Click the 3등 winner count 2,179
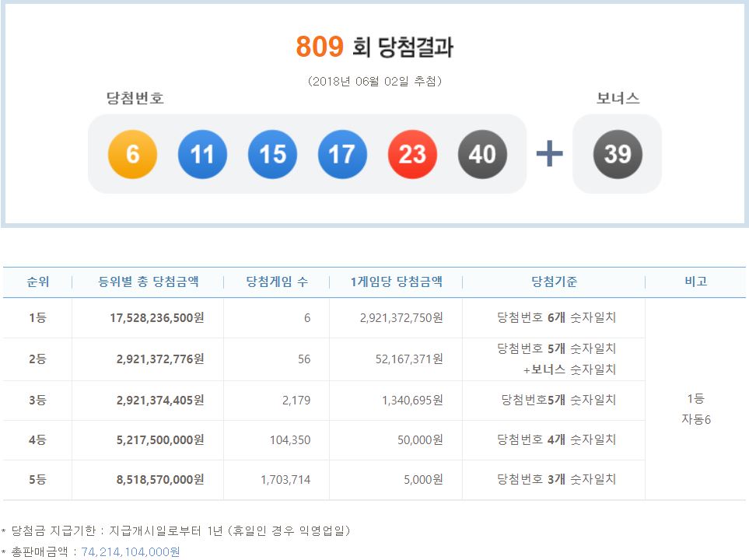This screenshot has width=749, height=560. 296,401
